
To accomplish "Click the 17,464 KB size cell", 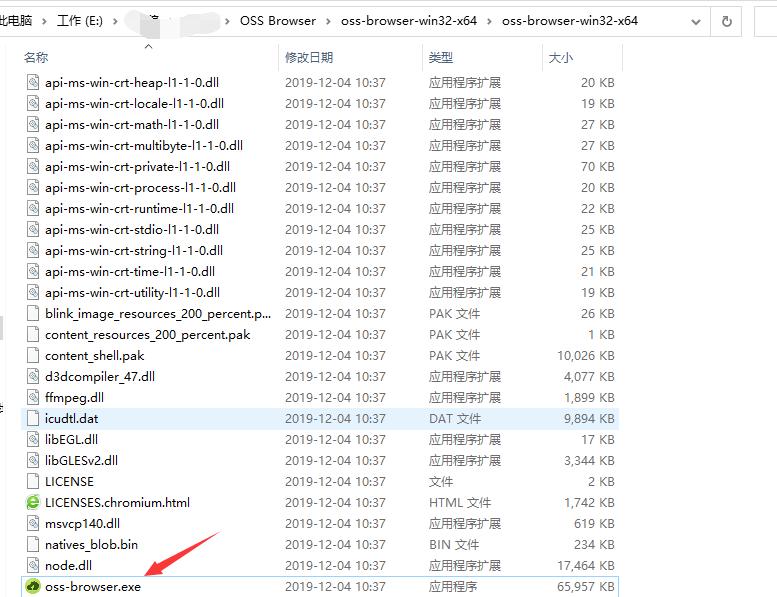I will [x=585, y=565].
